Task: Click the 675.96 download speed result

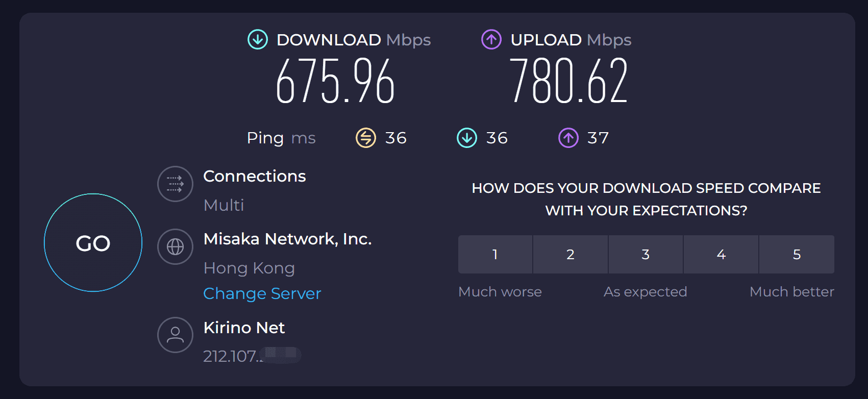Action: [335, 81]
